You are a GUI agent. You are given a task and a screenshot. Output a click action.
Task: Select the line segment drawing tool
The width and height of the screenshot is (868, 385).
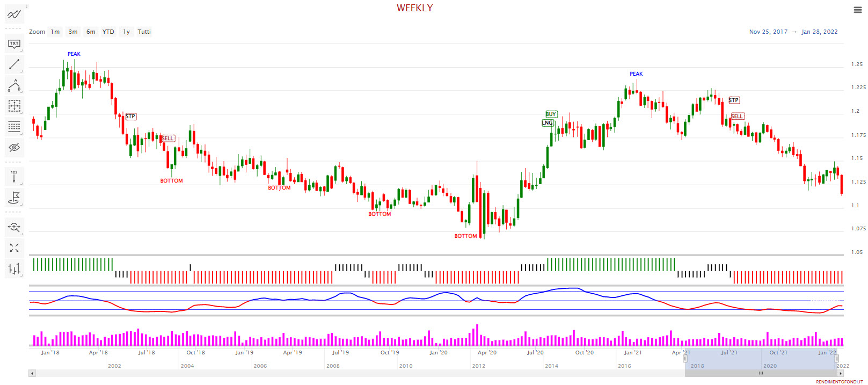pos(14,64)
